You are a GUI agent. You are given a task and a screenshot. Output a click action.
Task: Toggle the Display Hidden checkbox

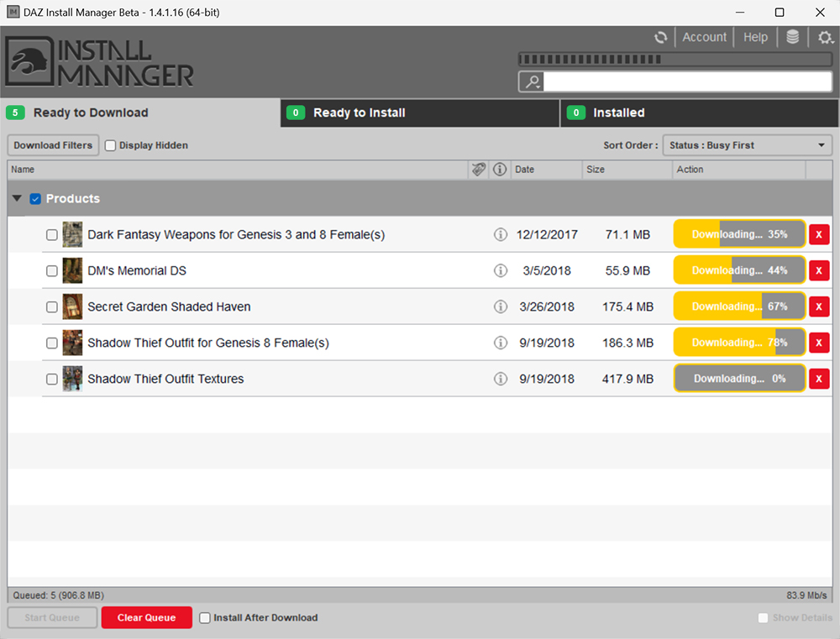(110, 145)
